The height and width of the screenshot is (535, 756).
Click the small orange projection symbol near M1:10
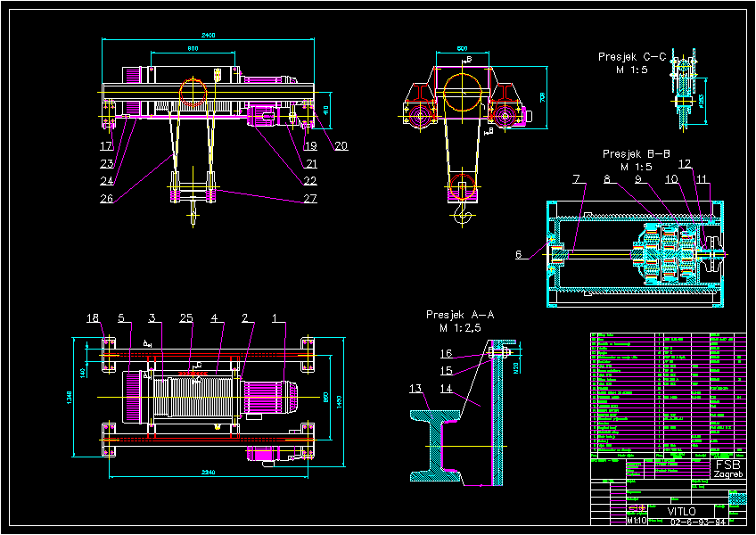(x=637, y=507)
